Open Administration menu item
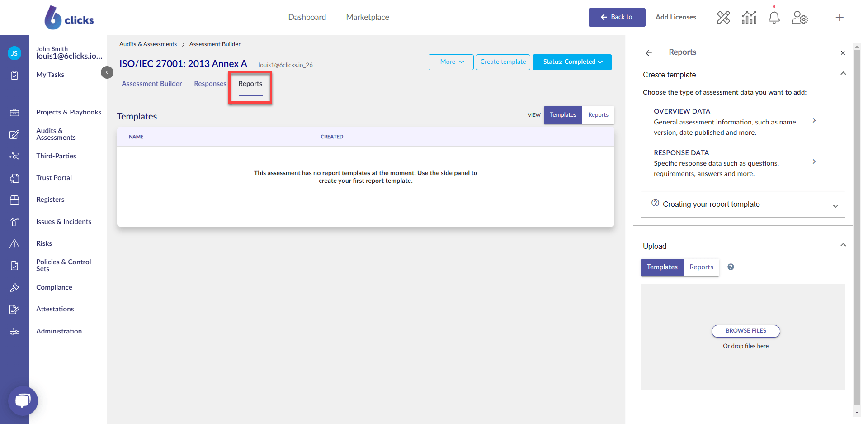 click(x=59, y=331)
